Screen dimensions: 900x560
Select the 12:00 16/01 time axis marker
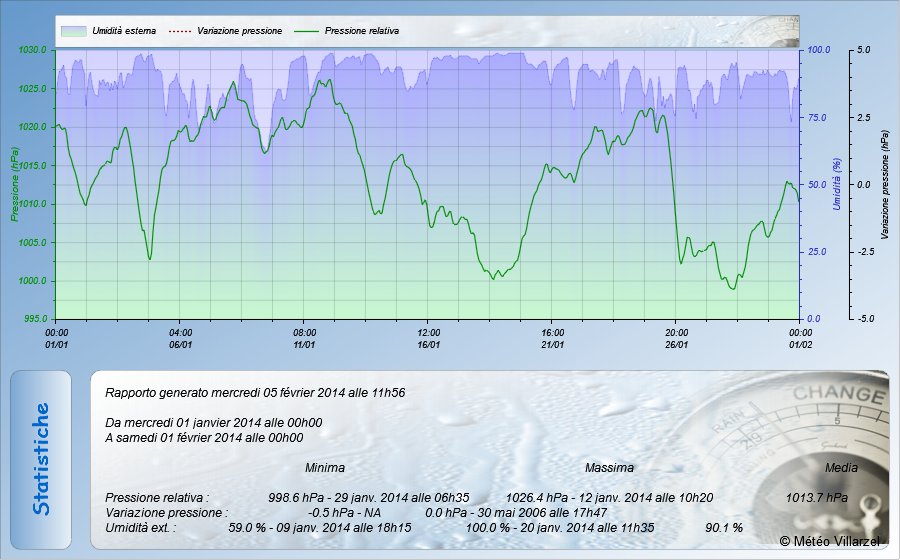[x=428, y=338]
